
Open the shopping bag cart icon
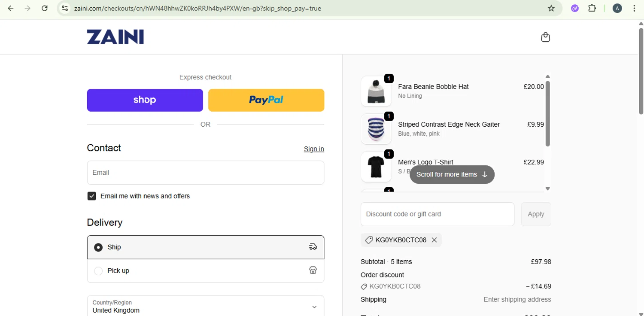coord(546,37)
